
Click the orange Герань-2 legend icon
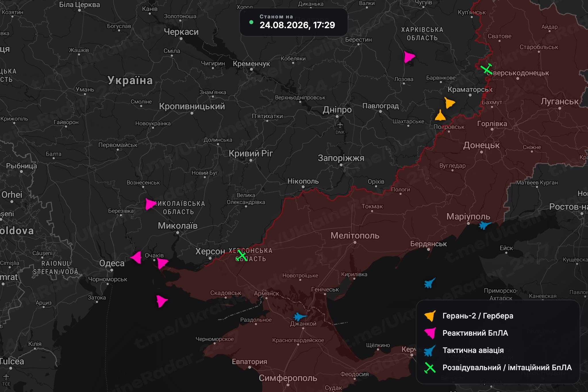click(430, 316)
